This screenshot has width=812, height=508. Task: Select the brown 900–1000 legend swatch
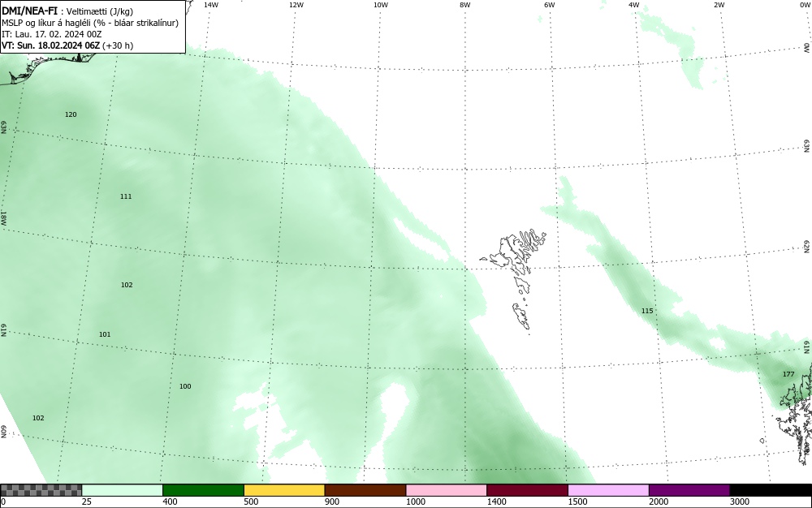tap(365, 490)
